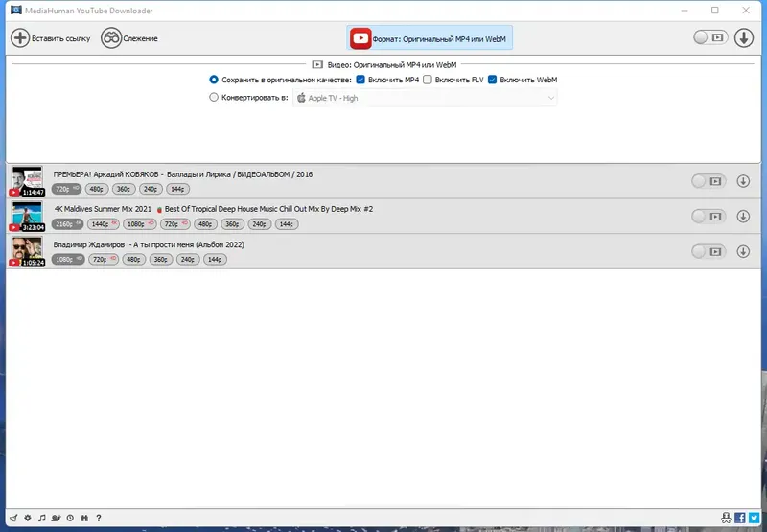This screenshot has width=767, height=532.
Task: Choose 720p quality for Владимир Ждамиров video
Action: tap(104, 259)
